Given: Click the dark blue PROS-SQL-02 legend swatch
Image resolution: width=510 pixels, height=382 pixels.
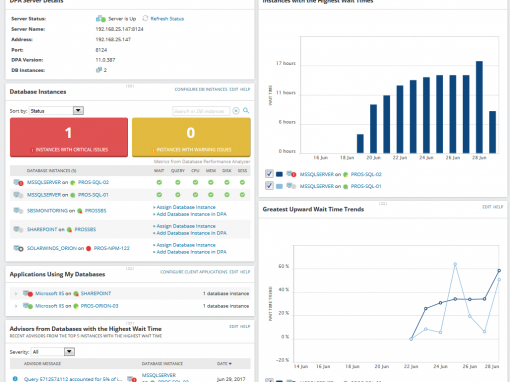Looking at the screenshot, I should (279, 174).
